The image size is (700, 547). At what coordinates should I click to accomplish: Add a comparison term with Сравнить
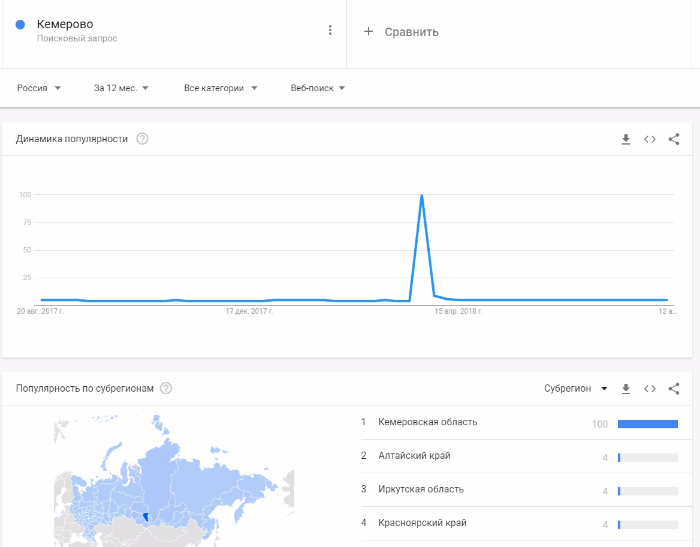tap(401, 32)
